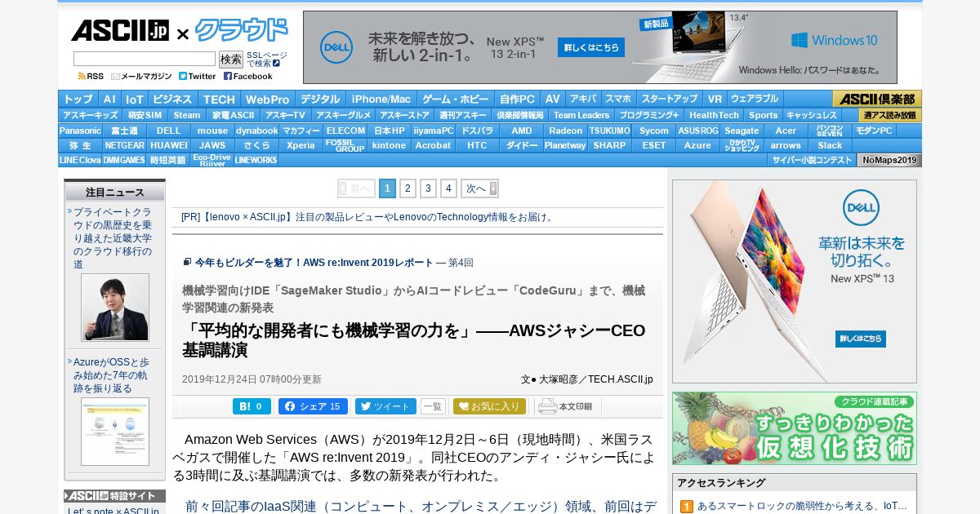The width and height of the screenshot is (980, 514).
Task: Click the お気に入り heart button
Action: click(489, 406)
